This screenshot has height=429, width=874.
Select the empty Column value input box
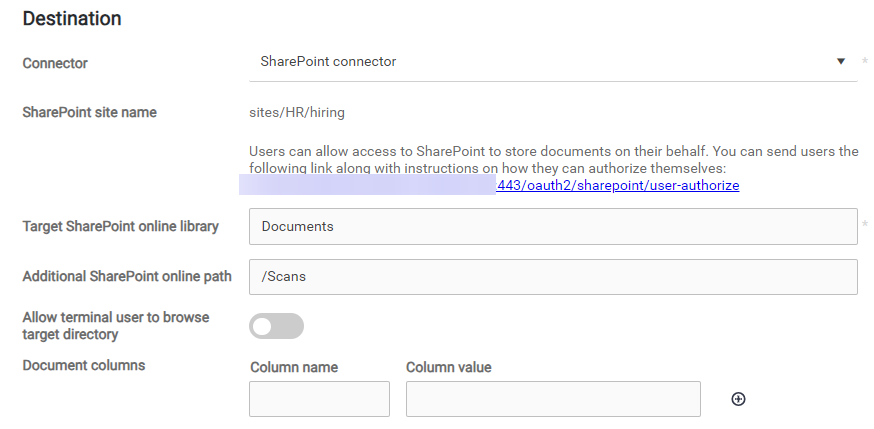552,399
